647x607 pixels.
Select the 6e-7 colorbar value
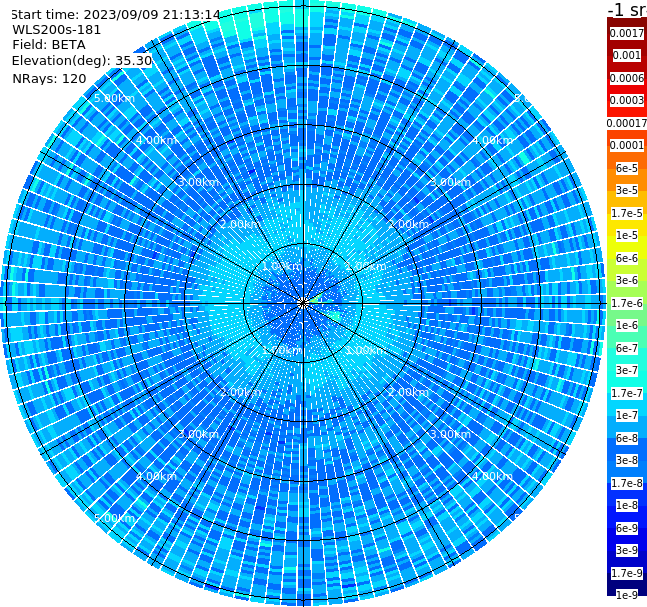627,348
